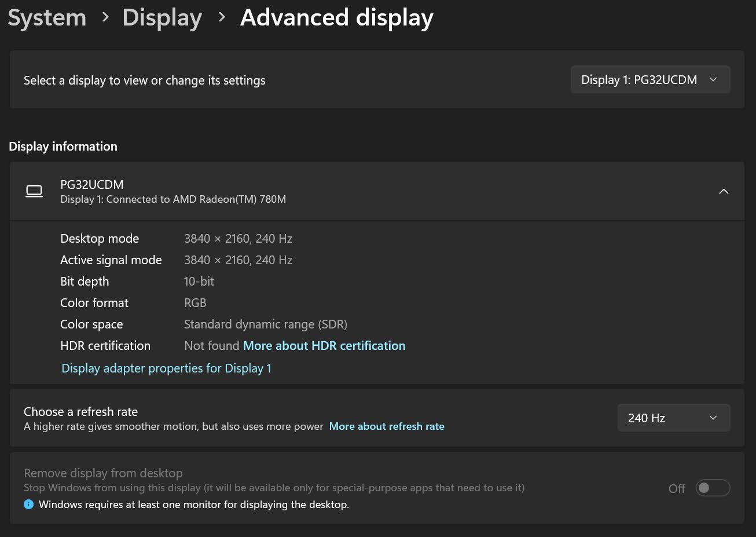Click the monitor icon beside PG32UCDM
The image size is (756, 537).
(x=34, y=191)
